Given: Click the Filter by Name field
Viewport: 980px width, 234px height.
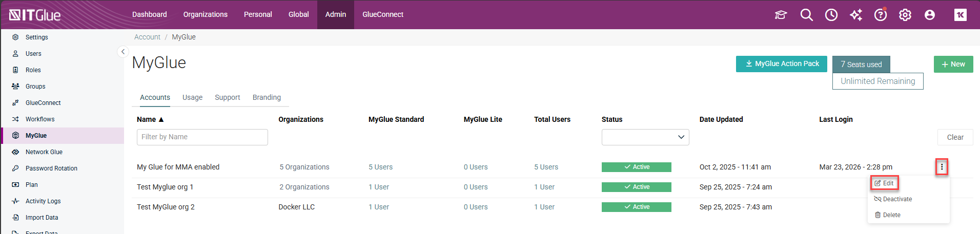Looking at the screenshot, I should tap(202, 137).
